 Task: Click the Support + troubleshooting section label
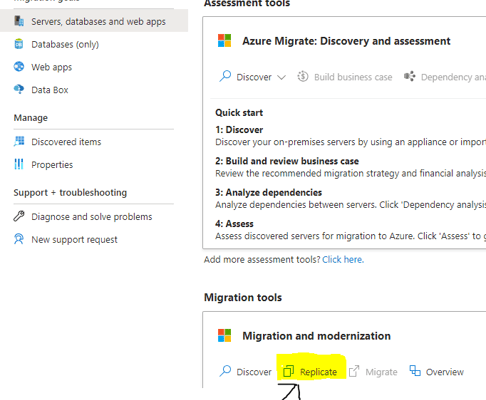(x=70, y=192)
